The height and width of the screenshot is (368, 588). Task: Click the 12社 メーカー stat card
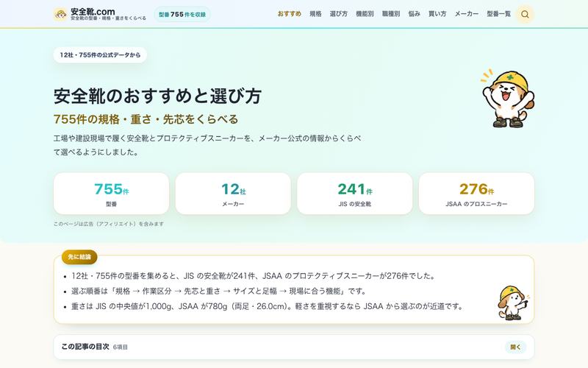click(x=233, y=194)
